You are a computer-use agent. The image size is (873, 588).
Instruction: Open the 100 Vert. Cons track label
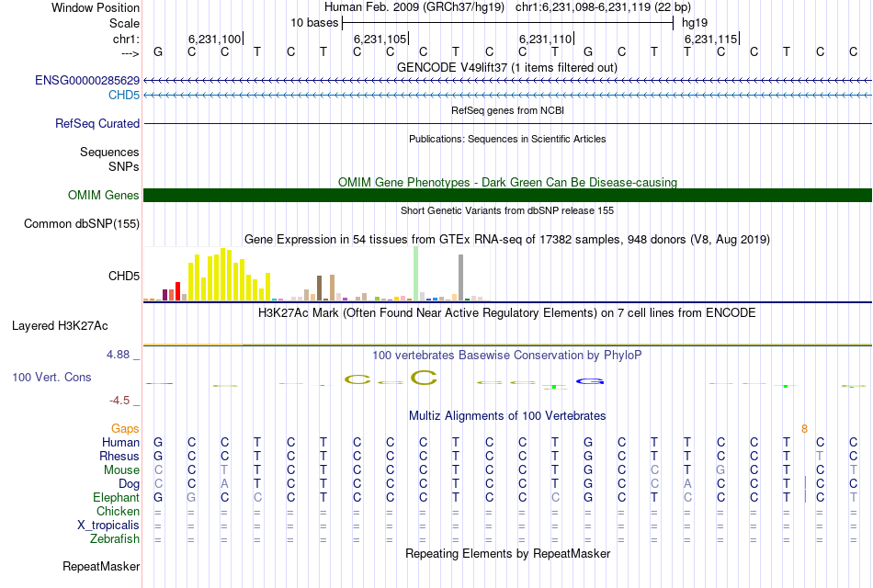(51, 377)
